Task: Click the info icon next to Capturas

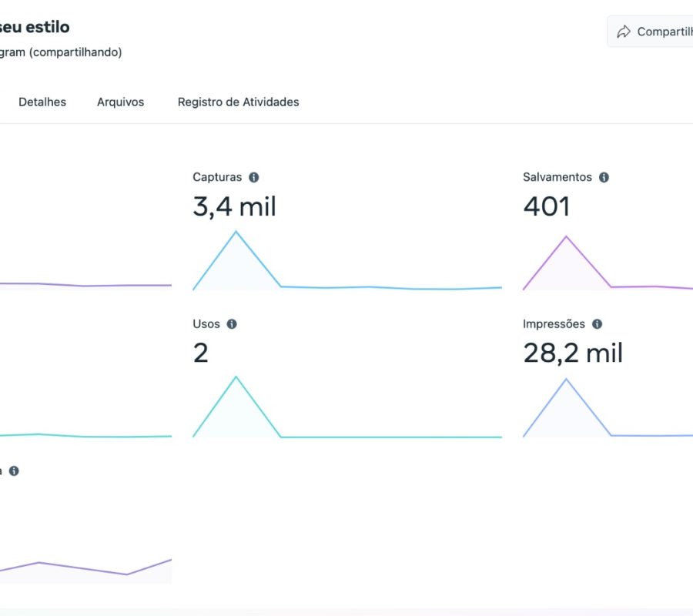Action: [253, 177]
